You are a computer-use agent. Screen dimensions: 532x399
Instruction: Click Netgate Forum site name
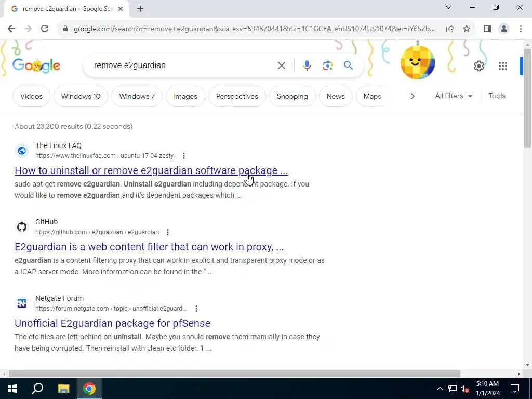[59, 298]
